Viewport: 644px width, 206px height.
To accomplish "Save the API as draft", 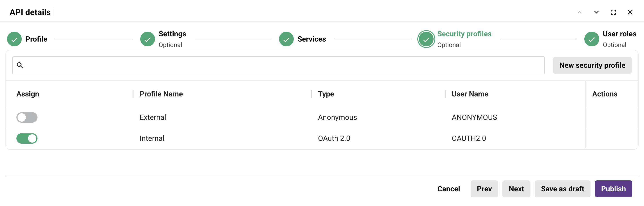I will point(562,189).
